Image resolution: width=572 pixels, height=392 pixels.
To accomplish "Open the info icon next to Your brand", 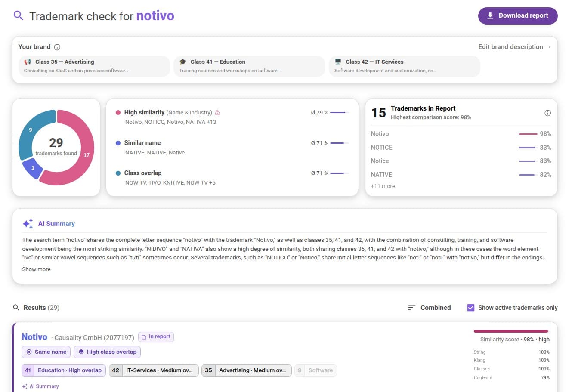I will 57,47.
